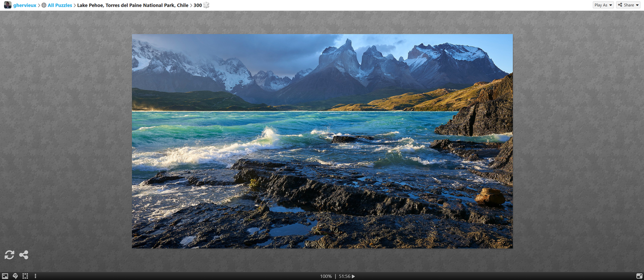Click the globe icon before All Puzzles
Image resolution: width=644 pixels, height=280 pixels.
pyautogui.click(x=44, y=5)
